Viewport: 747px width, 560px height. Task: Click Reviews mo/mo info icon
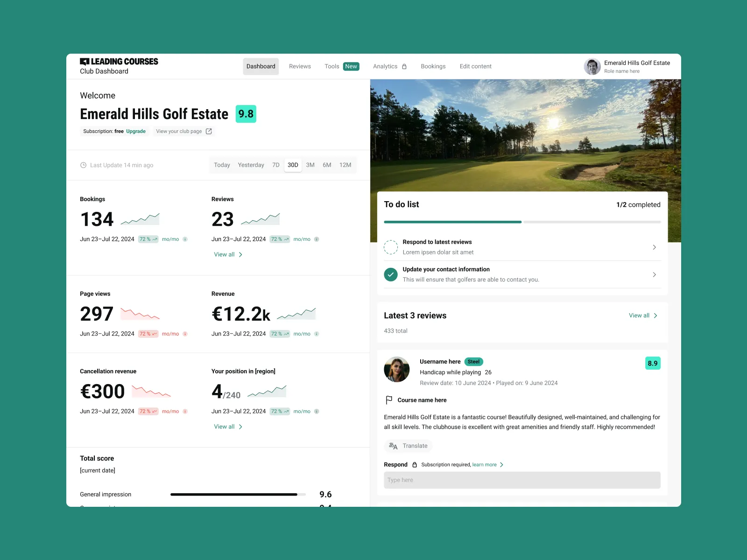point(317,239)
